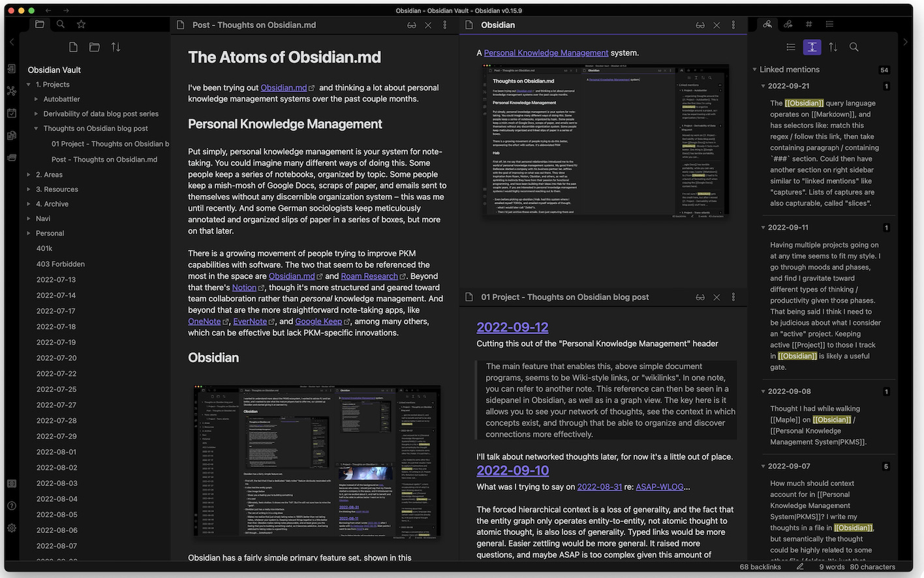Follow the Roam Research link
Screen dimensions: 924x578
click(369, 276)
